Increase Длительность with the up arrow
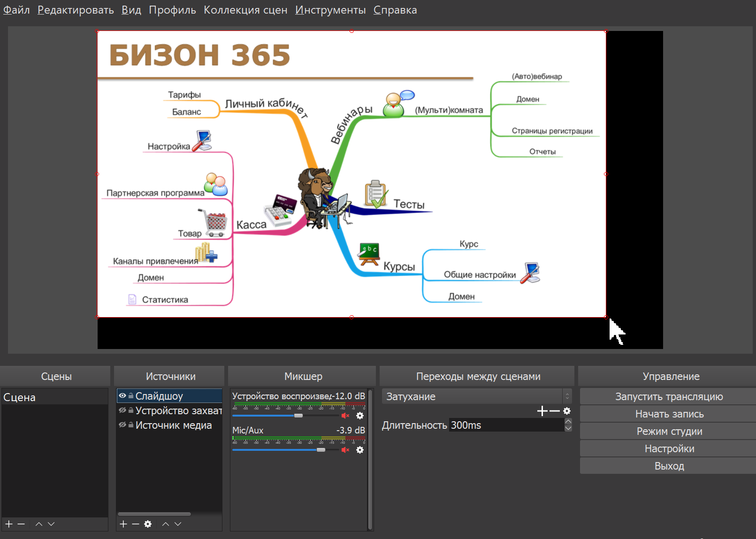 point(568,421)
